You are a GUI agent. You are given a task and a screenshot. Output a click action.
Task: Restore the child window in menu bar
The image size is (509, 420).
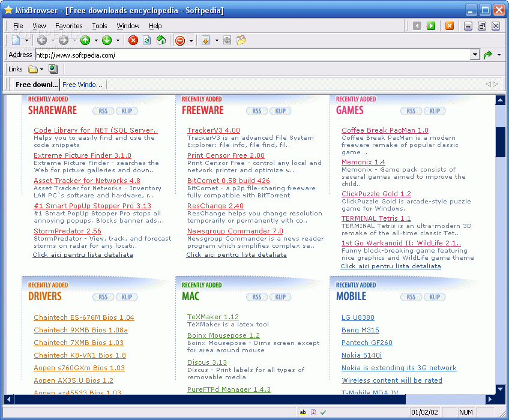tap(482, 26)
